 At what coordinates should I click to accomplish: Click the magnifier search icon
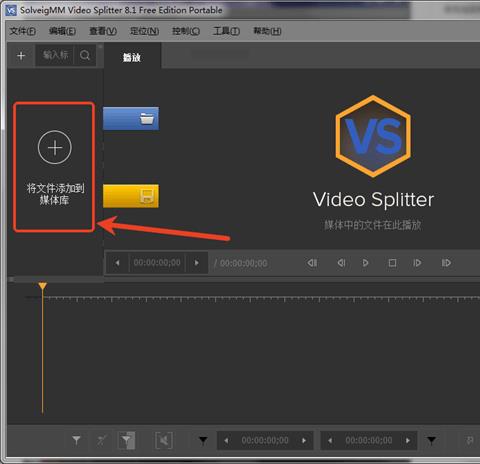pyautogui.click(x=85, y=55)
